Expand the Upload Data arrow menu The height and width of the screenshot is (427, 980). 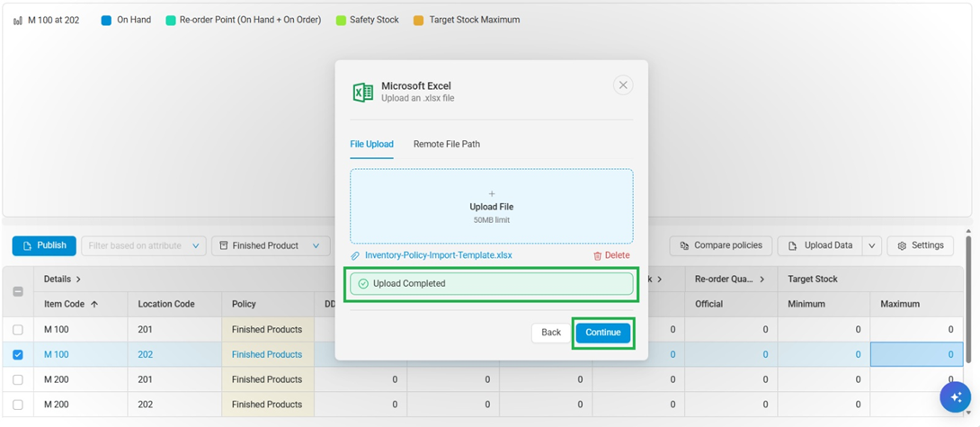click(870, 245)
